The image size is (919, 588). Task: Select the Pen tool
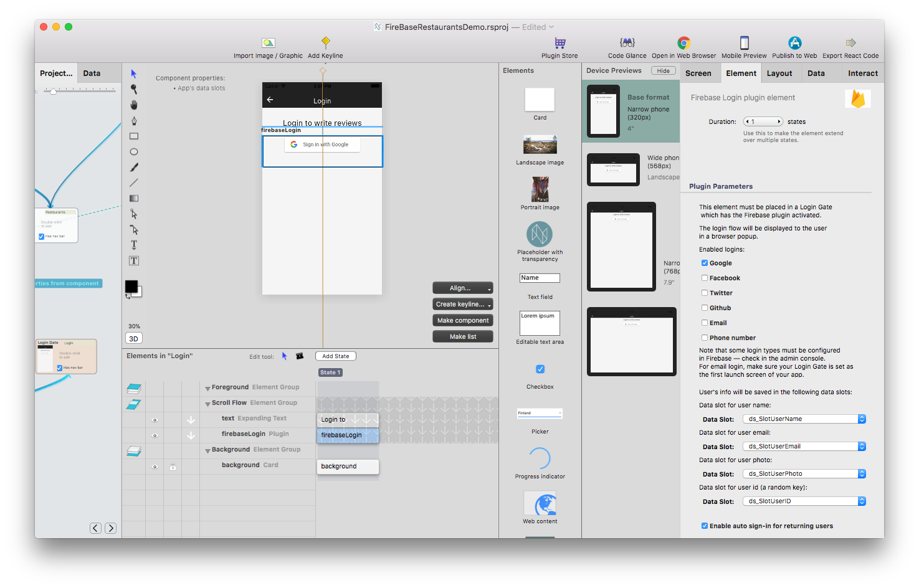[x=134, y=121]
